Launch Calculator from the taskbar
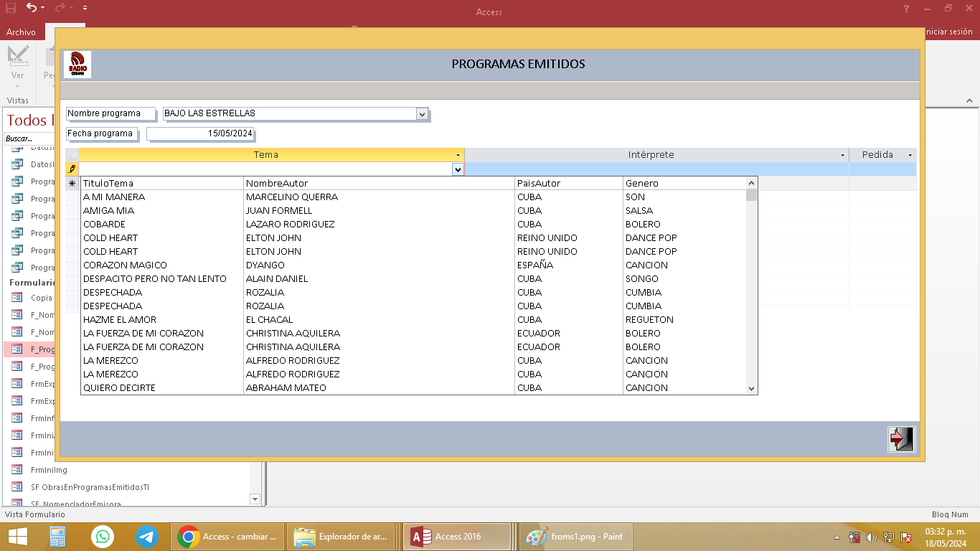The height and width of the screenshot is (551, 980). (x=57, y=537)
